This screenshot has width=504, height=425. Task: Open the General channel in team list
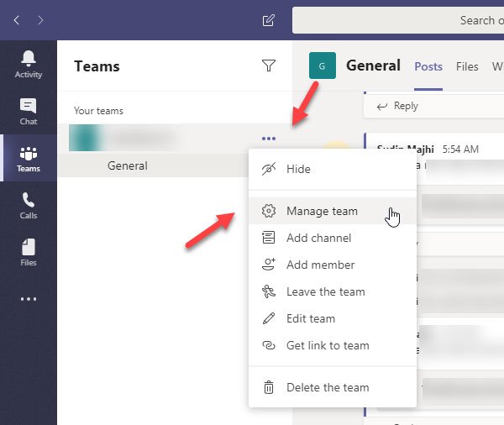click(x=153, y=166)
